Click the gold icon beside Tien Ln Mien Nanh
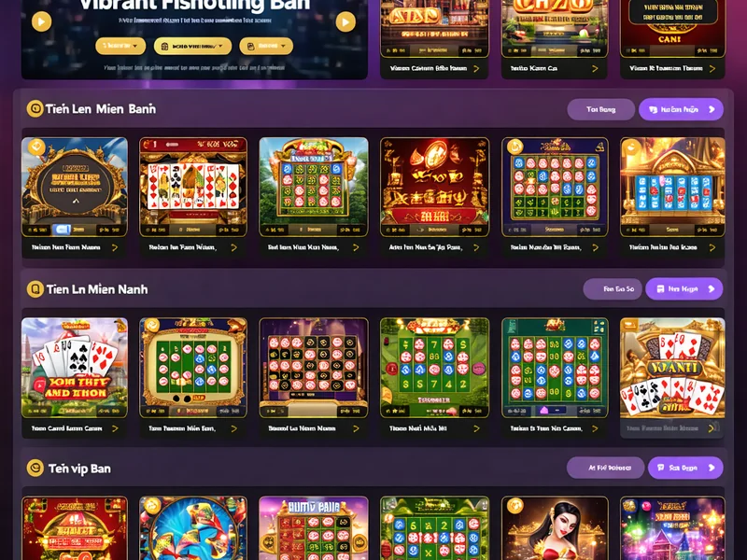The height and width of the screenshot is (560, 747). 35,289
